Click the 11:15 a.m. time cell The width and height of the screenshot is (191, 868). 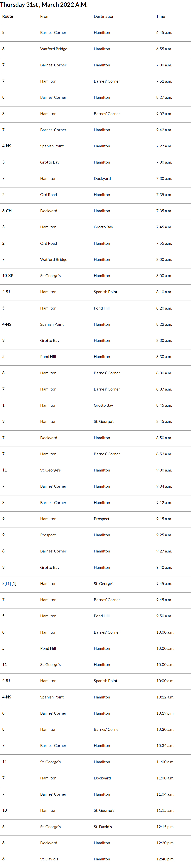[x=165, y=810]
